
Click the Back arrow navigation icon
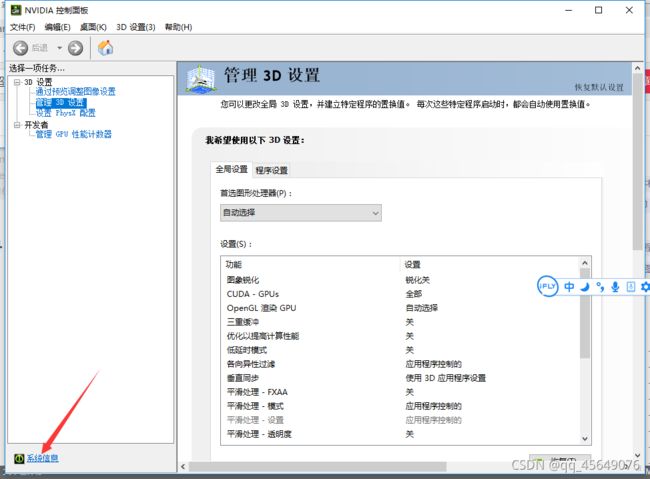click(20, 48)
